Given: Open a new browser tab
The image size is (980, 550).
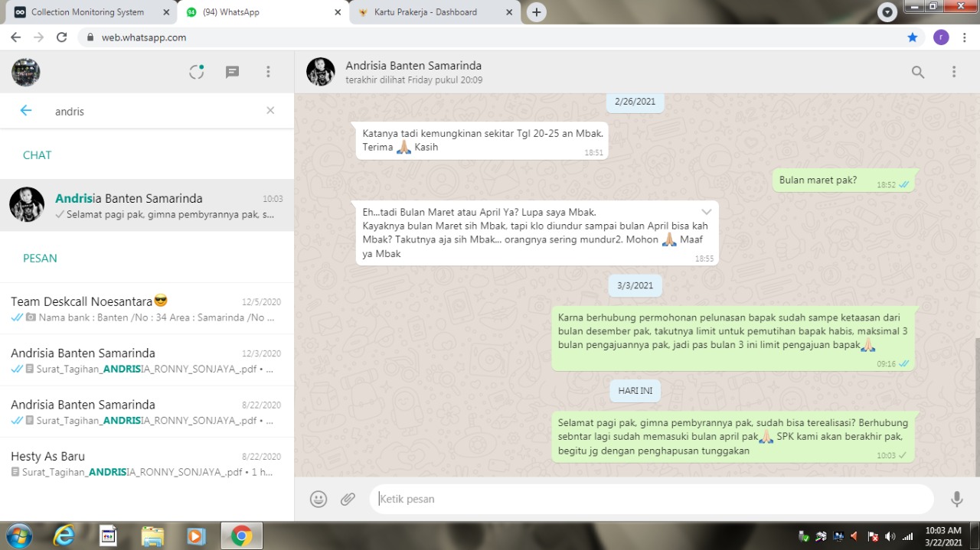Looking at the screenshot, I should pyautogui.click(x=537, y=12).
